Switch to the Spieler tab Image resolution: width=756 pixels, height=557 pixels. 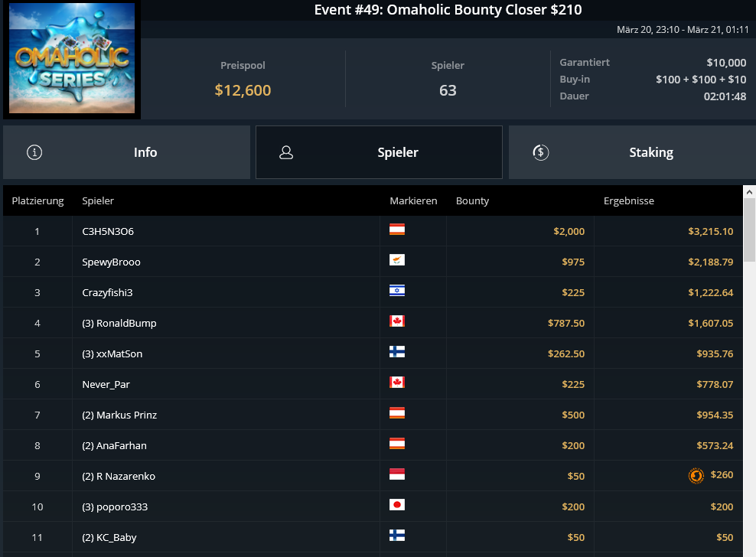point(379,152)
